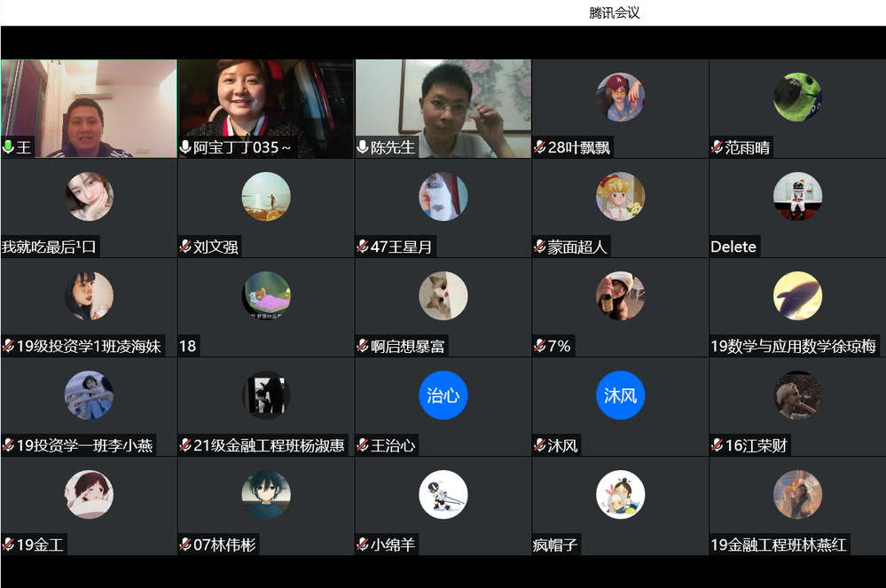Click 16江荣财's avatar
The width and height of the screenshot is (886, 588).
click(x=797, y=396)
